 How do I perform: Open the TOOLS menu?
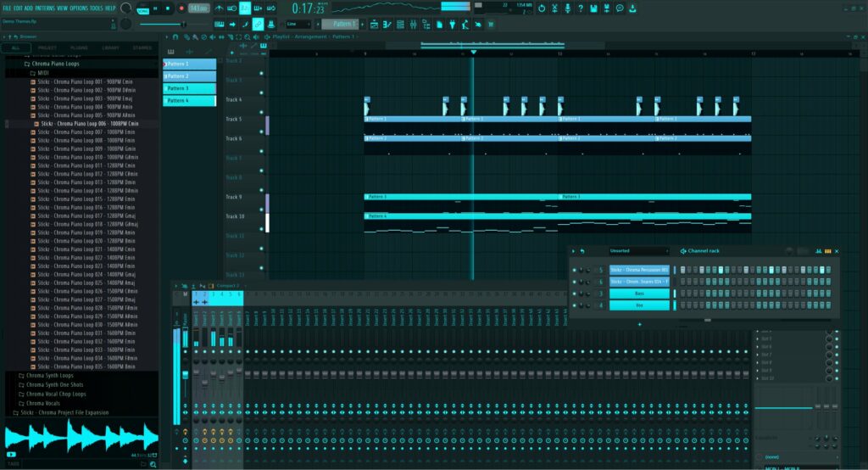pyautogui.click(x=97, y=8)
